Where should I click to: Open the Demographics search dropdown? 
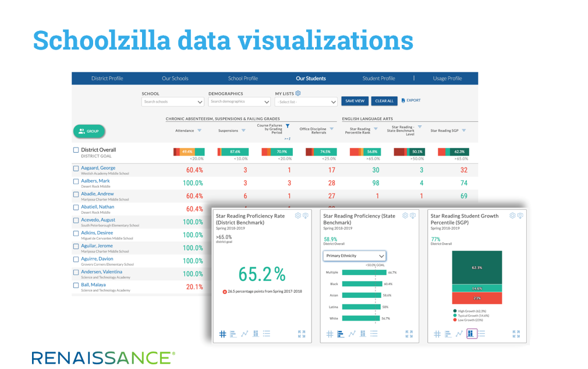click(x=239, y=102)
